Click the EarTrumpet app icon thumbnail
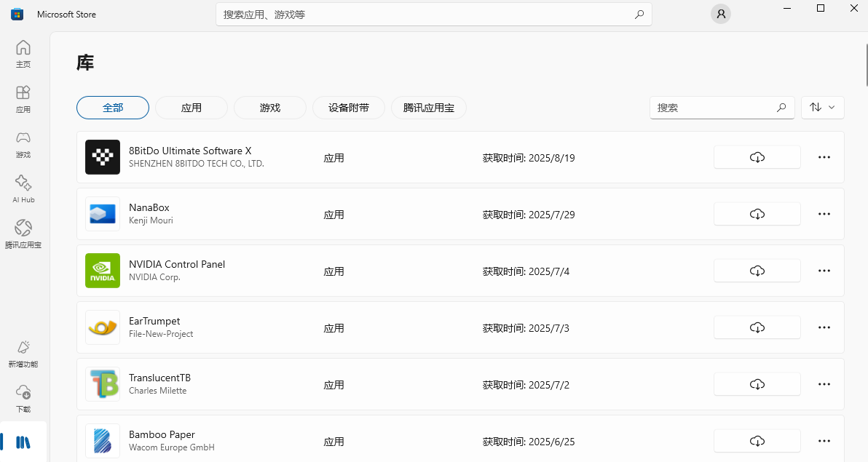Image resolution: width=868 pixels, height=462 pixels. [x=103, y=327]
